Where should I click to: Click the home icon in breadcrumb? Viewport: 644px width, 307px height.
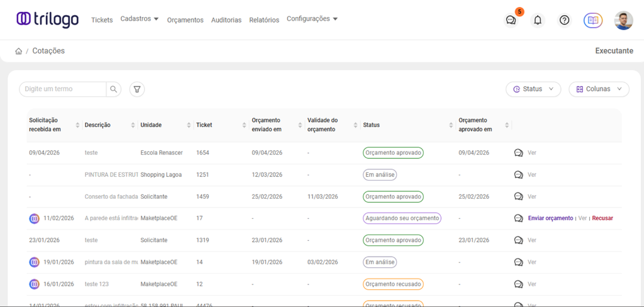click(19, 51)
